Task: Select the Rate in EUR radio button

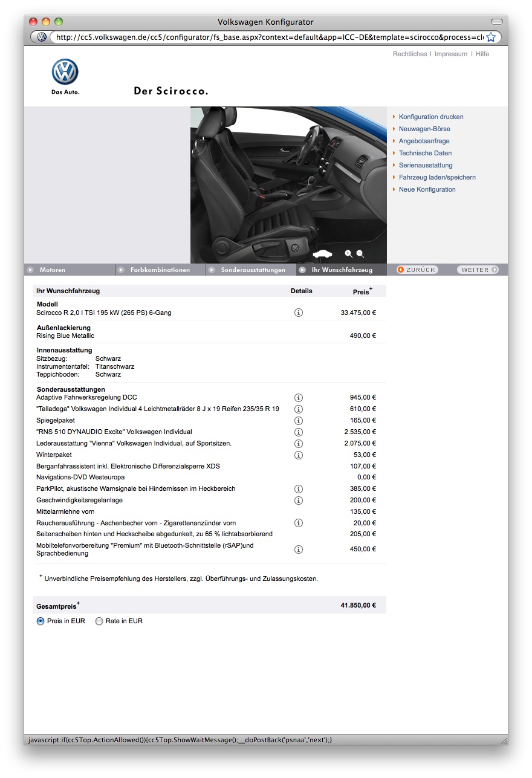Action: [99, 621]
